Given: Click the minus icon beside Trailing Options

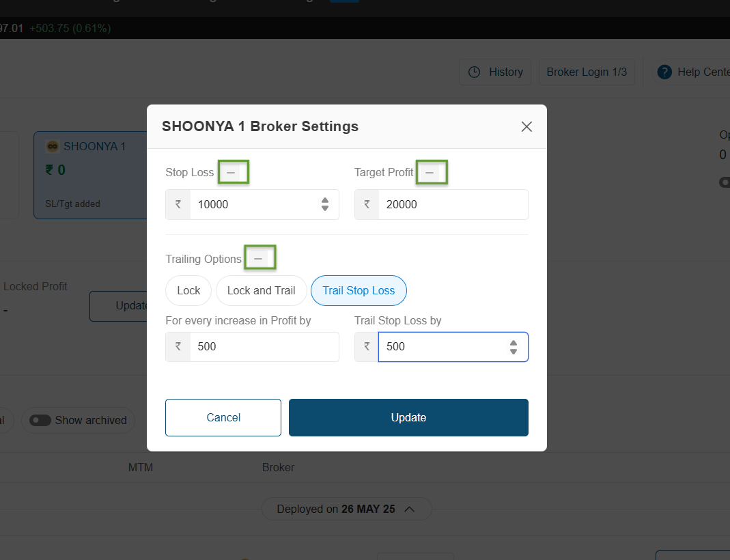Looking at the screenshot, I should 258,259.
